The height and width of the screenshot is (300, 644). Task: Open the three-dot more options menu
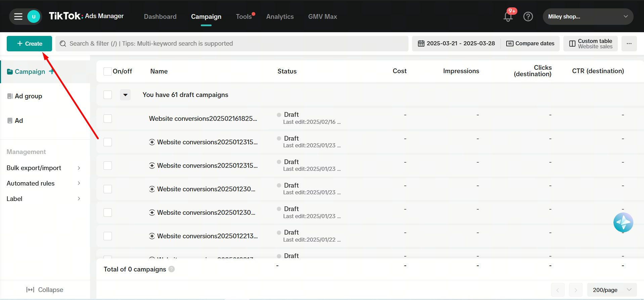point(629,44)
